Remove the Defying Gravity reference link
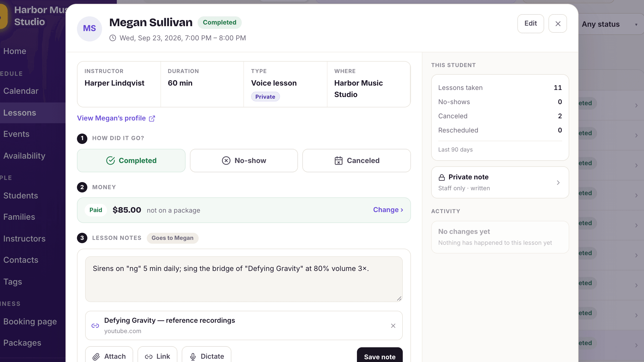This screenshot has width=644, height=362. 393,326
